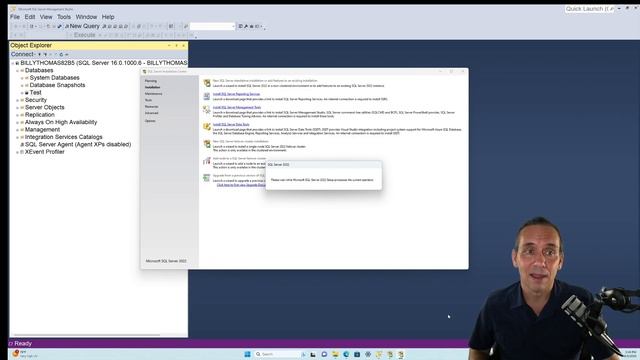
Task: Click the SQL Server Installation Center title icon
Action: pyautogui.click(x=144, y=71)
